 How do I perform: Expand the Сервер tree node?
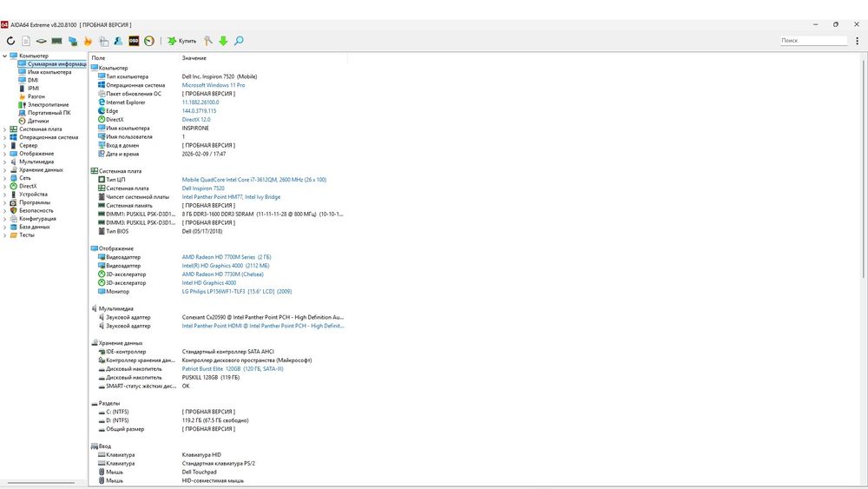(4, 146)
